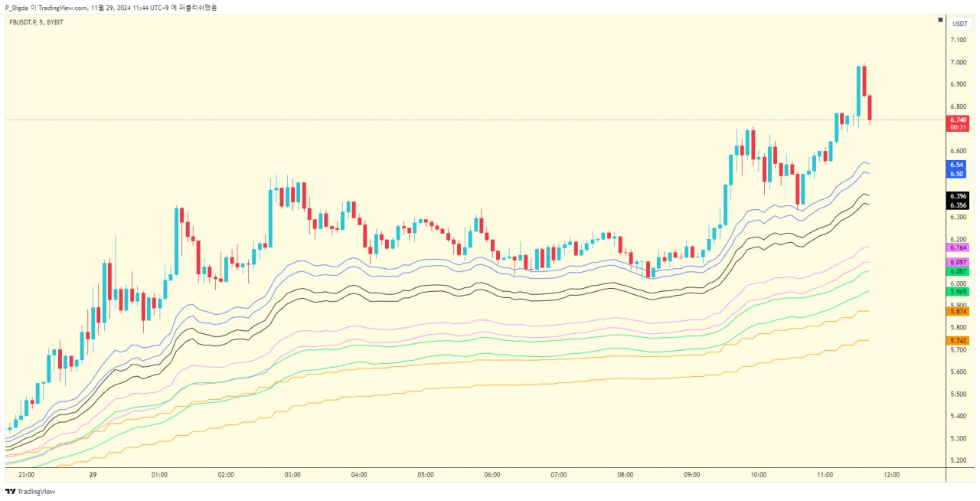Click the 00:31 candle countdown label

click(959, 128)
